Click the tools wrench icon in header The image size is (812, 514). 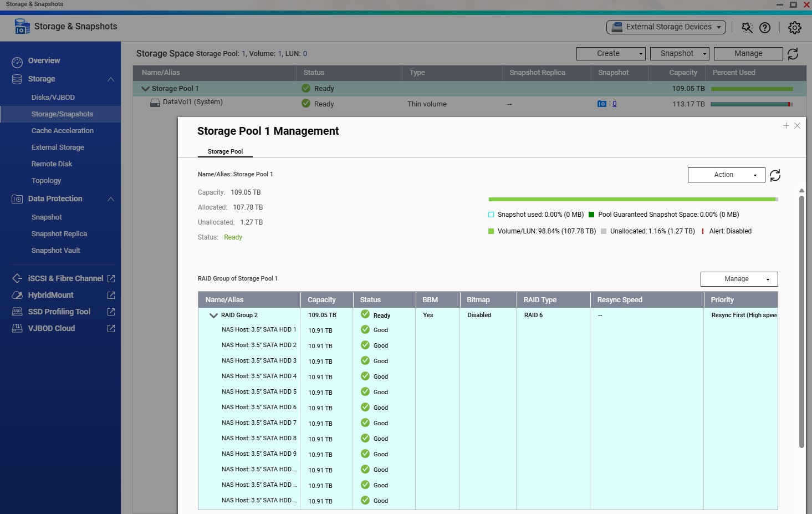(747, 27)
